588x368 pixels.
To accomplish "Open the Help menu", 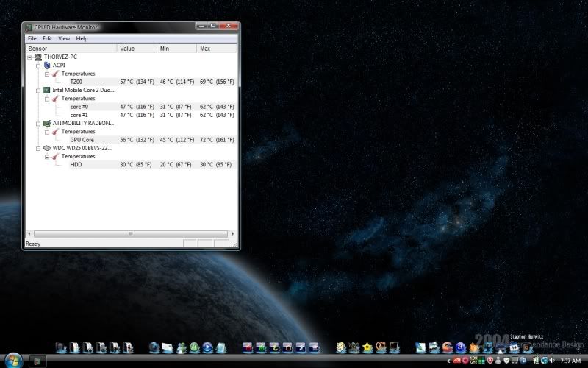I will (x=82, y=39).
